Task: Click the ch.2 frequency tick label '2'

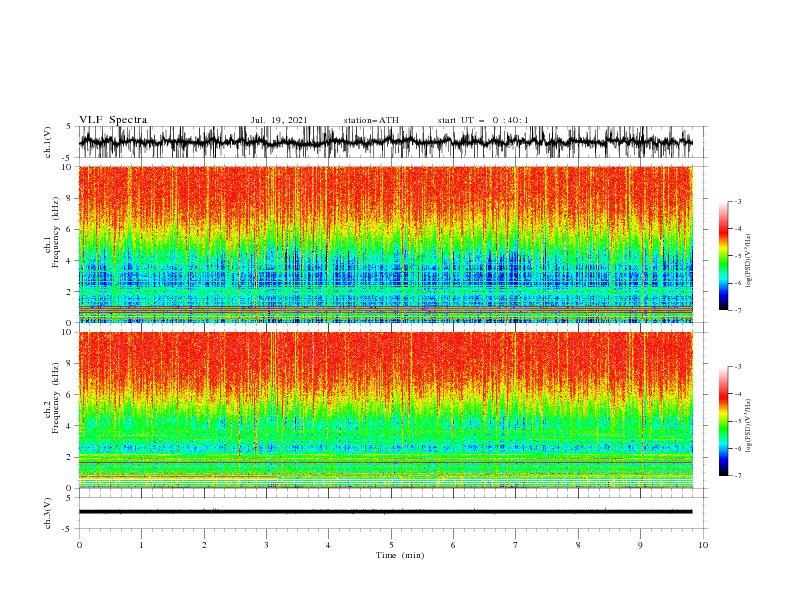Action: click(69, 457)
